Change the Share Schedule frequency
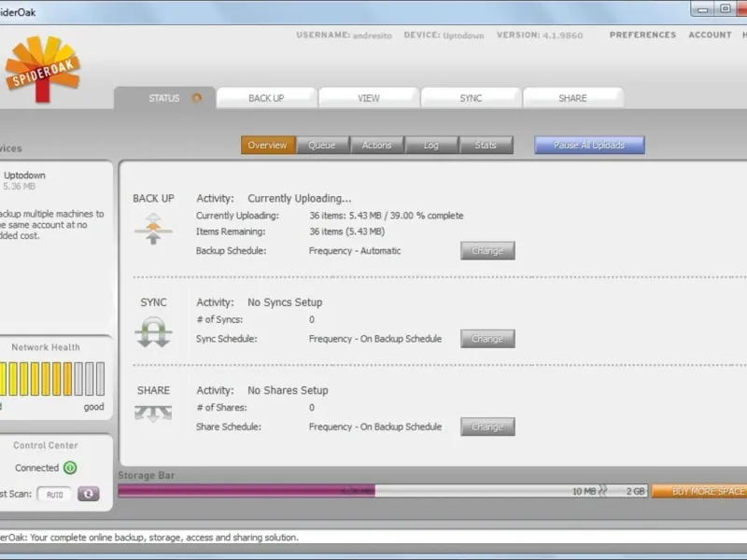The width and height of the screenshot is (747, 560). pyautogui.click(x=487, y=427)
